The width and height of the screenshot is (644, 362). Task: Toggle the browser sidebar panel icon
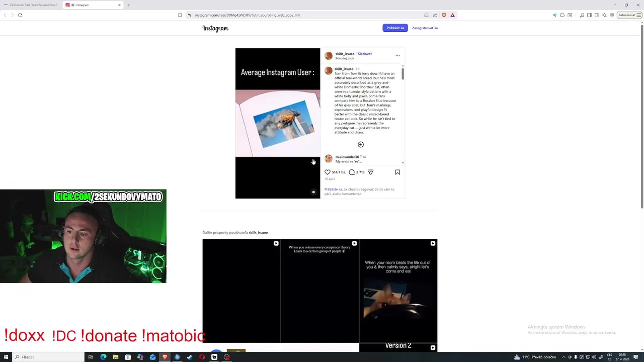pyautogui.click(x=589, y=15)
